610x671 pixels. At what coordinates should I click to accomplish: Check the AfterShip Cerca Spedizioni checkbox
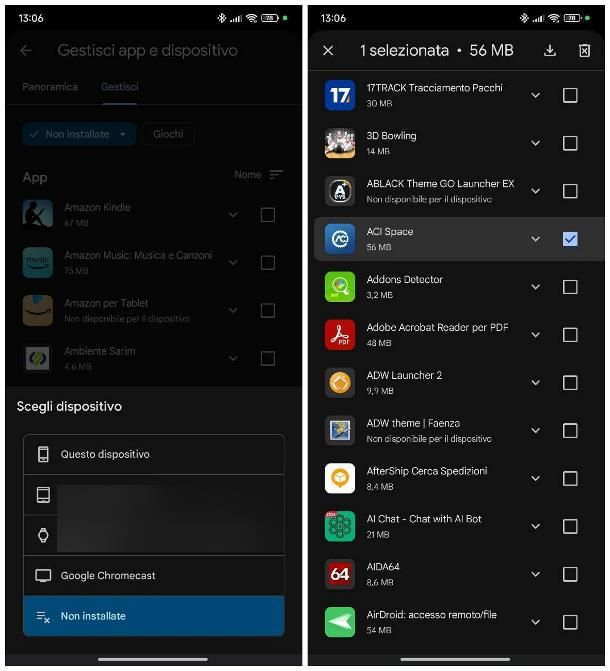click(x=570, y=478)
